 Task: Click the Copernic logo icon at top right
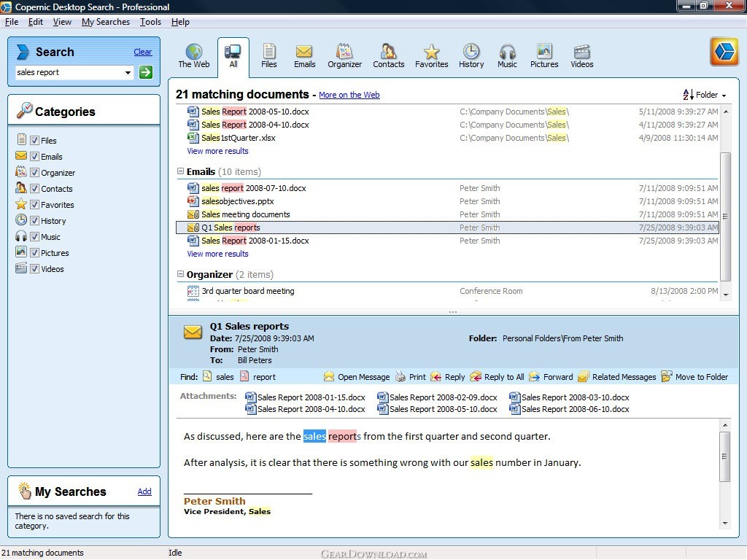(724, 52)
